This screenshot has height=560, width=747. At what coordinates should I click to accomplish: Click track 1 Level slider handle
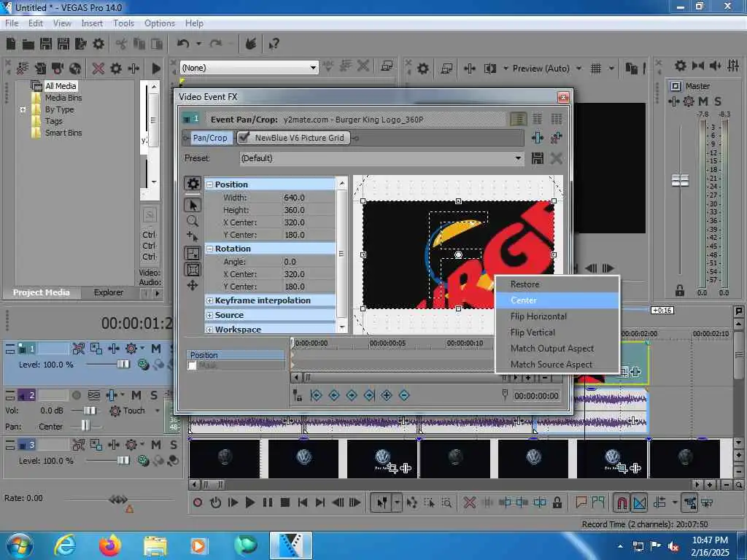coord(123,365)
